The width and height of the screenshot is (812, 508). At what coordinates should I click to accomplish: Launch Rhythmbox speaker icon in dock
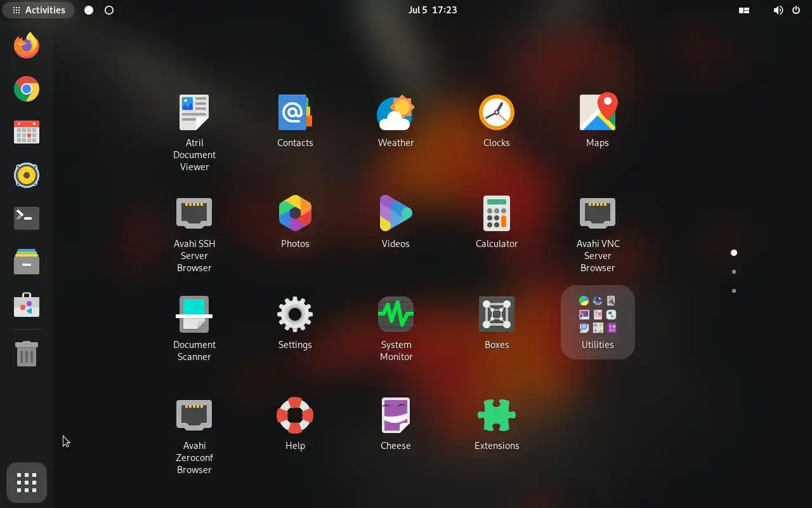click(x=27, y=175)
